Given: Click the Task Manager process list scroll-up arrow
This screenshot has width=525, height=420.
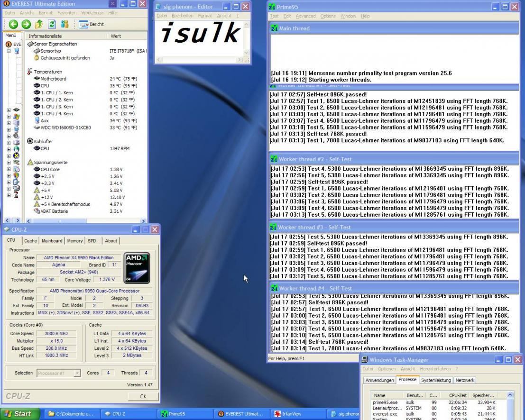Looking at the screenshot, I should tap(510, 395).
